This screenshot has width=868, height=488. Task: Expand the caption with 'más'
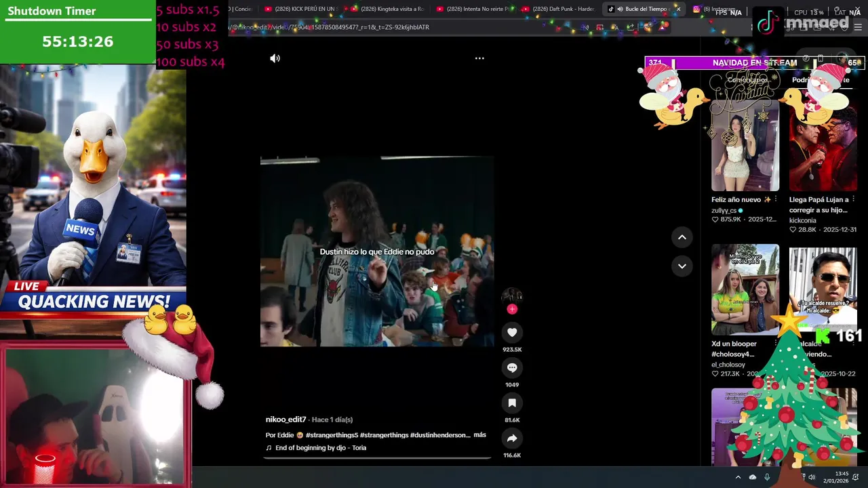479,434
